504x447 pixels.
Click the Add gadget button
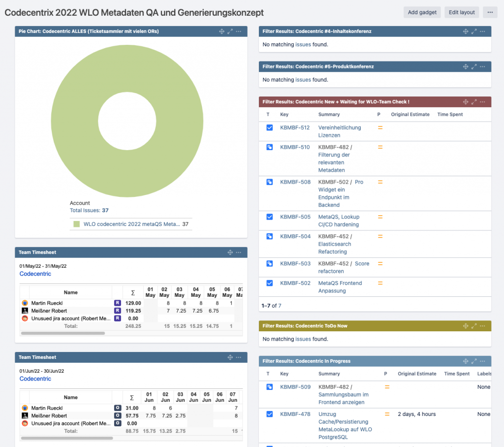pyautogui.click(x=422, y=12)
